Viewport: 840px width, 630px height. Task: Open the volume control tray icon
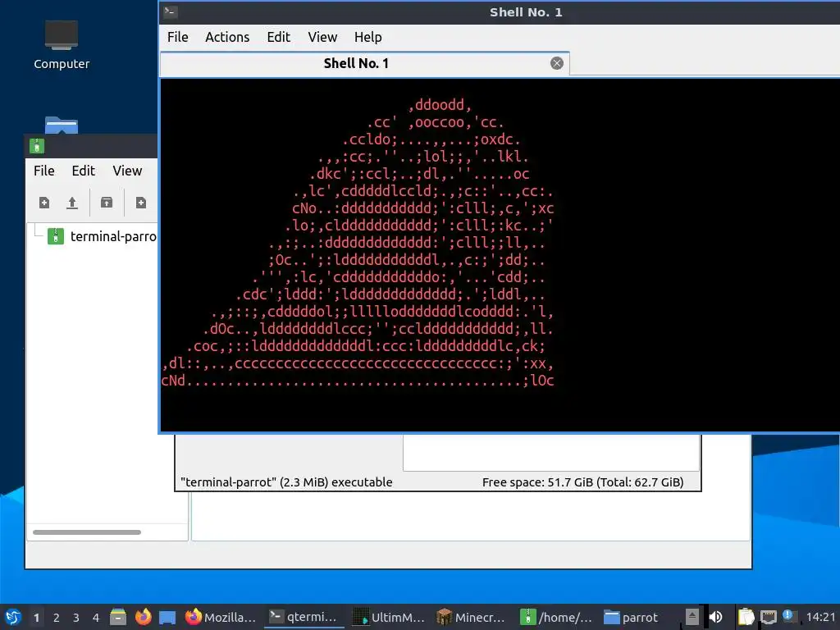pyautogui.click(x=715, y=617)
